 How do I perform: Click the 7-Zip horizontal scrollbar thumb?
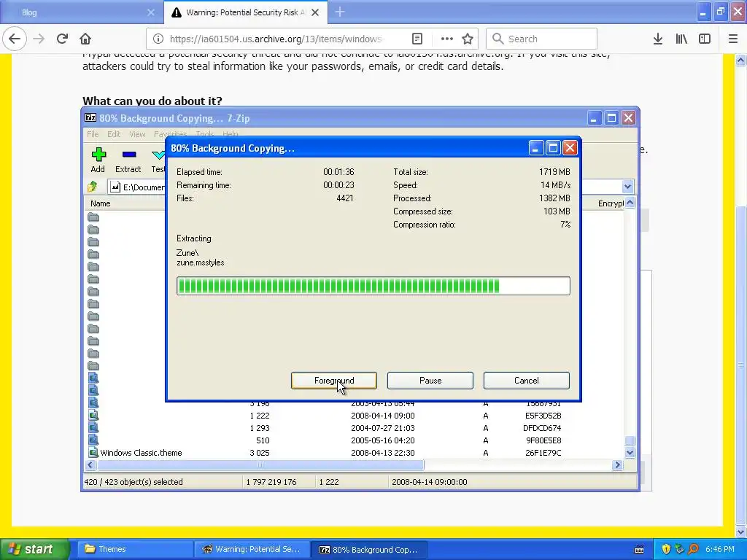260,464
